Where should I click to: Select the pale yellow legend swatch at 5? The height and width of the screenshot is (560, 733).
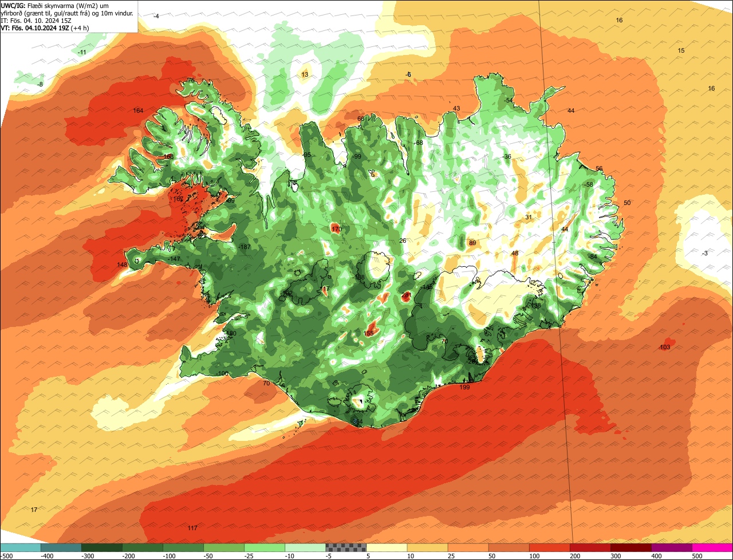pos(387,547)
